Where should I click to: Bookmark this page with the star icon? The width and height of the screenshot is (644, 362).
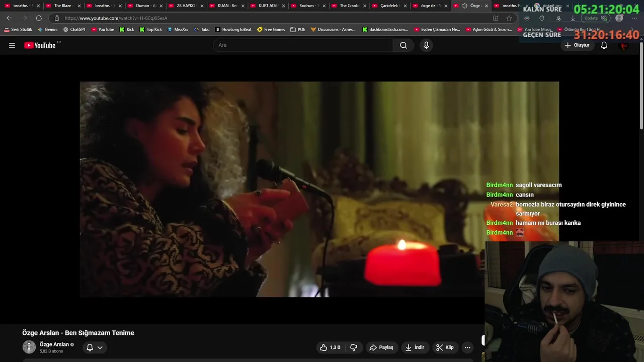509,18
